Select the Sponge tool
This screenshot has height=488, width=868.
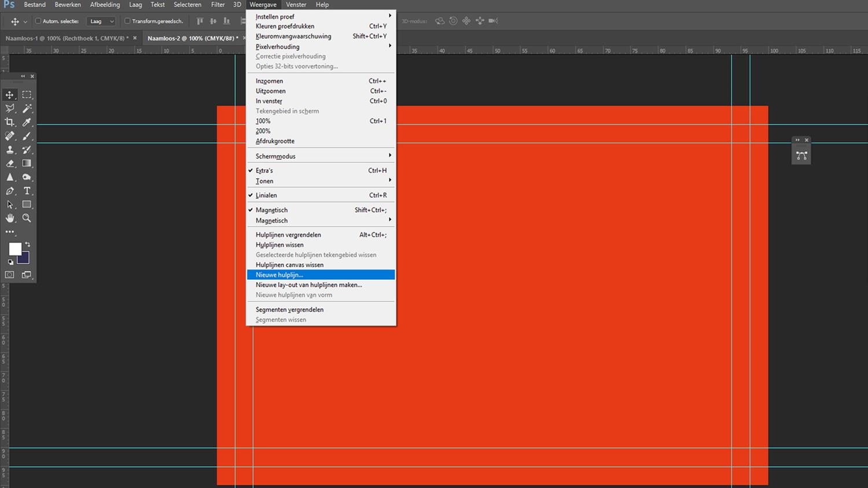[x=27, y=177]
